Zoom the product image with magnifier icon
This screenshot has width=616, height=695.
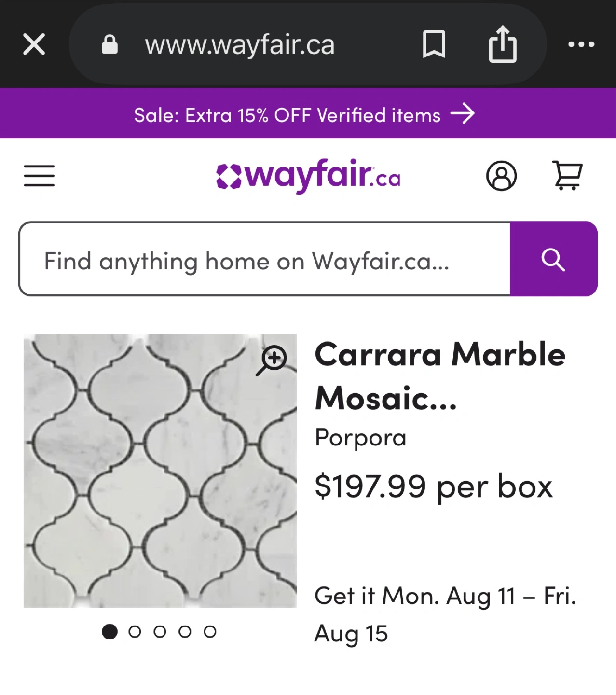tap(272, 360)
